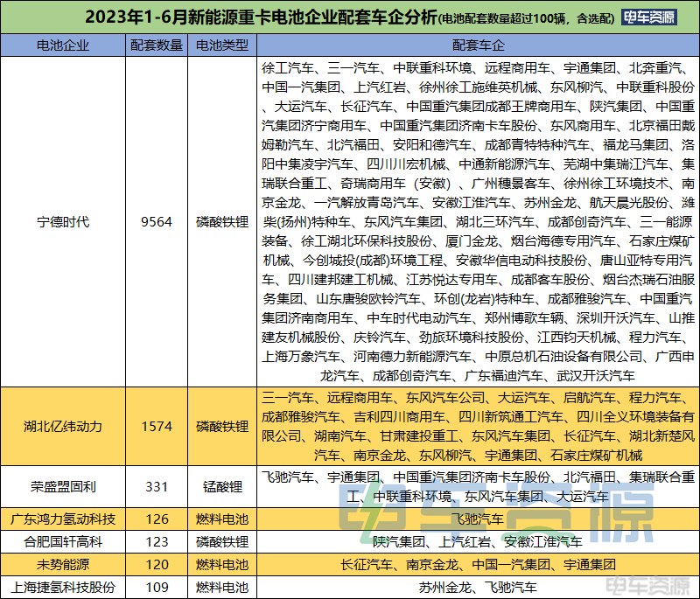The image size is (700, 599).
Task: Click the 9564 quantity cell
Action: click(157, 221)
